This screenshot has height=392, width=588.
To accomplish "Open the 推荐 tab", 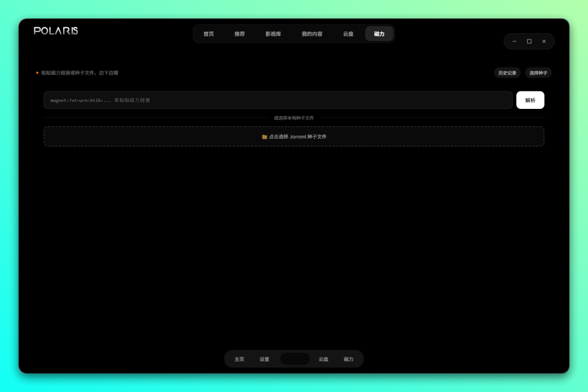I will click(240, 34).
